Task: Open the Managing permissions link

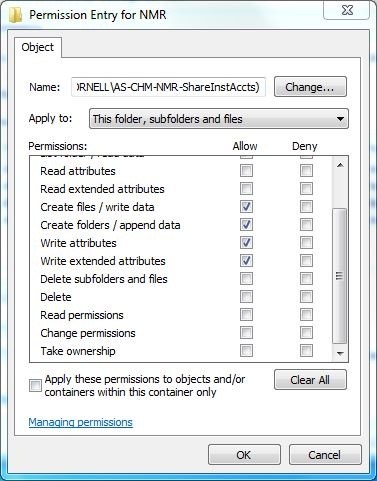Action: coord(80,422)
